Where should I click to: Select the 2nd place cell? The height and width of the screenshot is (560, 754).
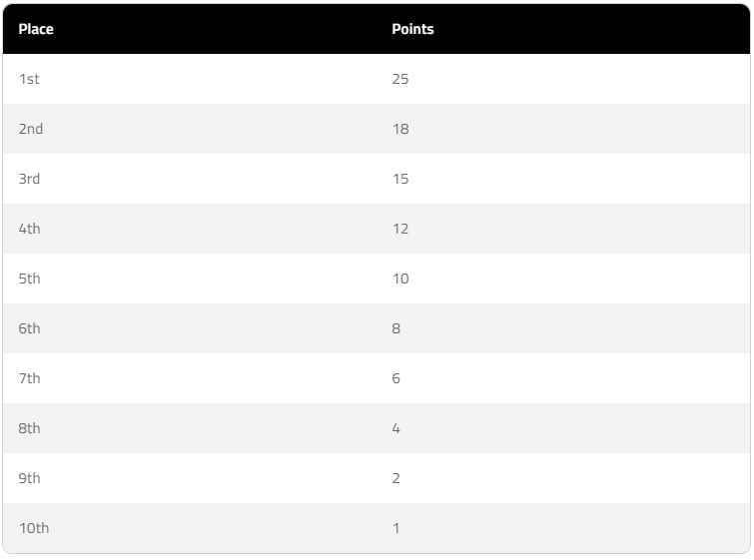click(x=31, y=129)
